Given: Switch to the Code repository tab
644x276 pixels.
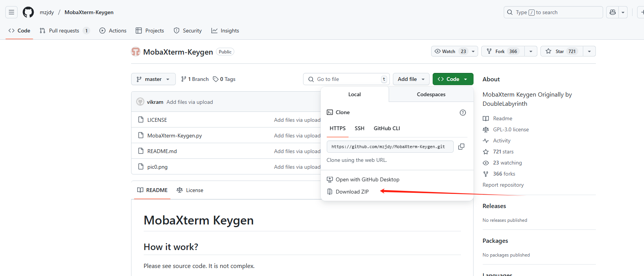Looking at the screenshot, I should click(x=19, y=31).
